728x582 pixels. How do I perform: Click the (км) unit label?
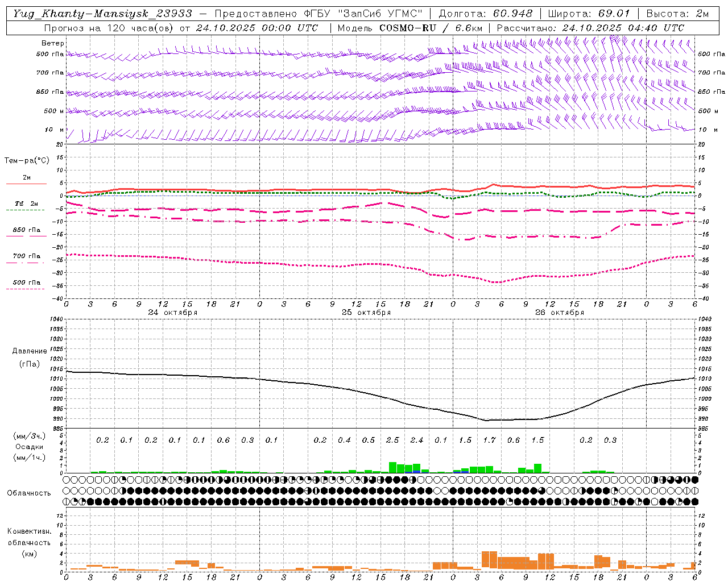[x=30, y=554]
